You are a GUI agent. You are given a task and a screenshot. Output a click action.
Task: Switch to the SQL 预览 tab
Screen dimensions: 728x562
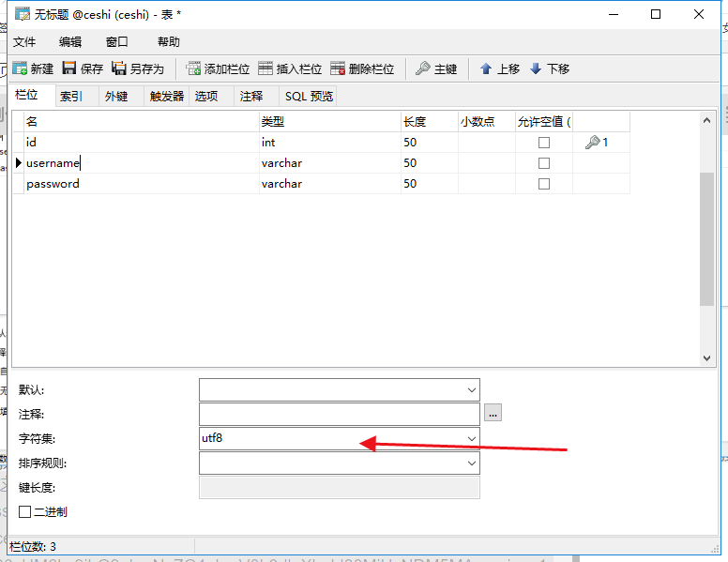pyautogui.click(x=309, y=96)
